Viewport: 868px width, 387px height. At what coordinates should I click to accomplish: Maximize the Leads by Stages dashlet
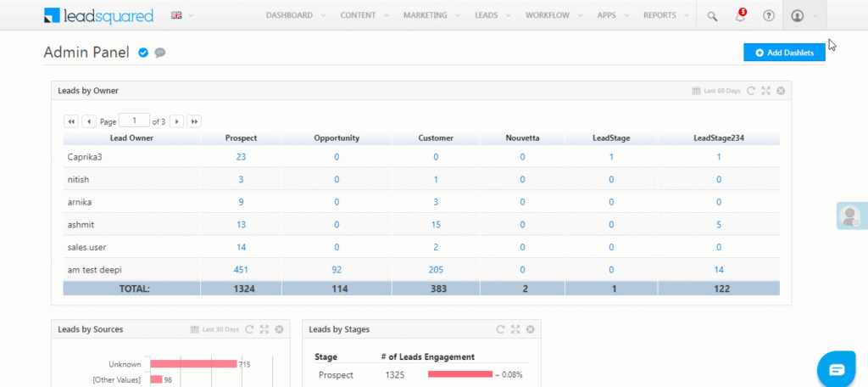(x=515, y=329)
